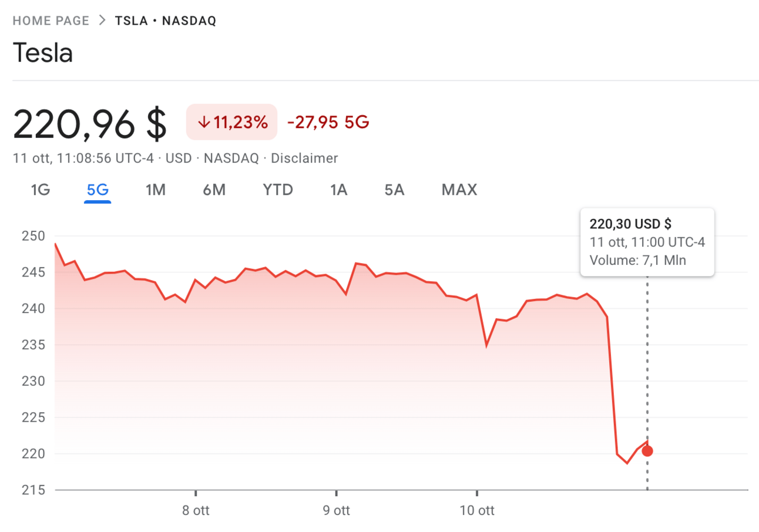Open the 5A time range view

(394, 190)
